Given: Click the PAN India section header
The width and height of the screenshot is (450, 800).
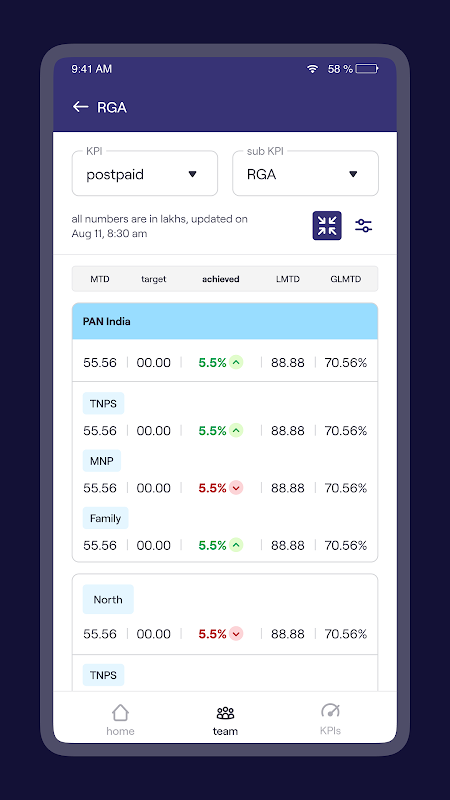Looking at the screenshot, I should [225, 321].
